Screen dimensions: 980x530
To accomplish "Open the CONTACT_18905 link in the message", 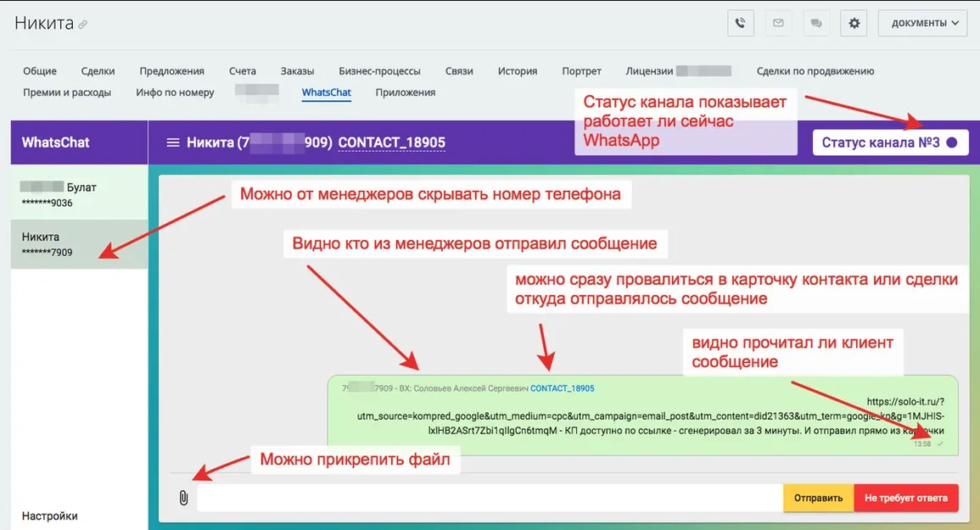I will [x=562, y=388].
